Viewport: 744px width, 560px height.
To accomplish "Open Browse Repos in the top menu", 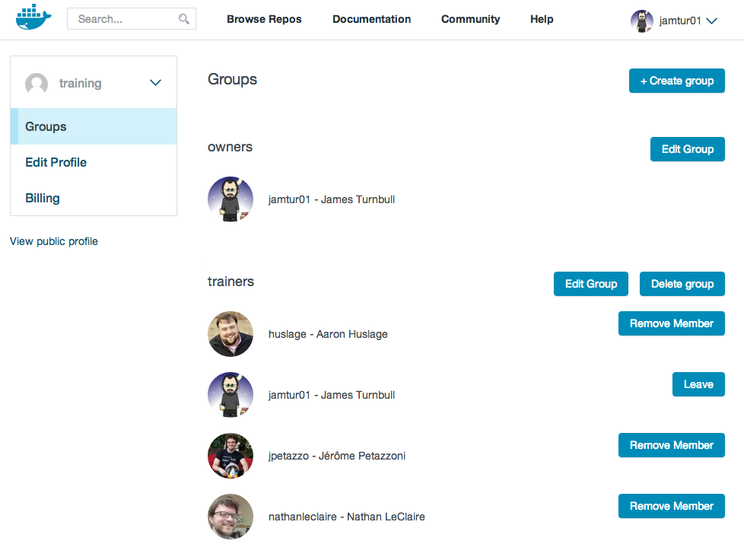I will pyautogui.click(x=264, y=19).
